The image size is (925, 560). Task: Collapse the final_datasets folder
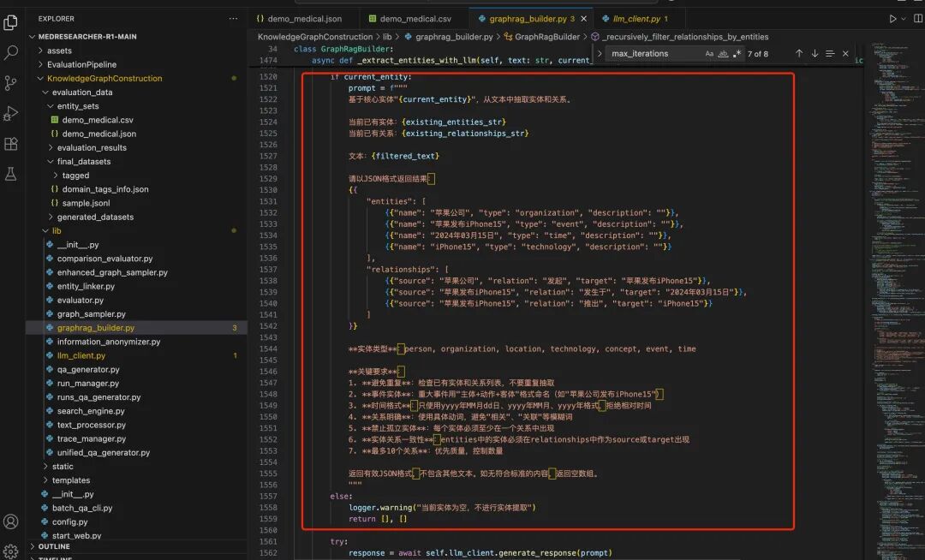click(84, 162)
